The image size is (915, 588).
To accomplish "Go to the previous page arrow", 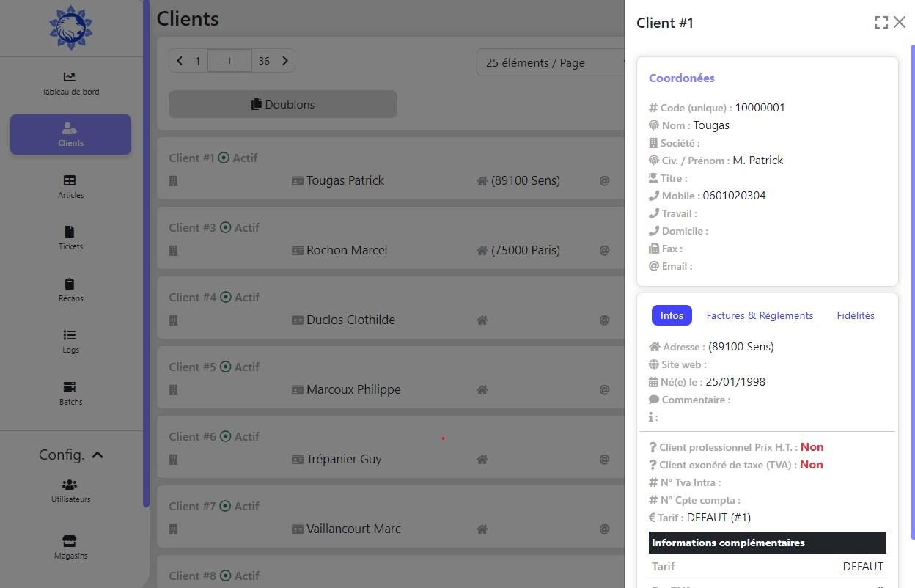I will [180, 61].
